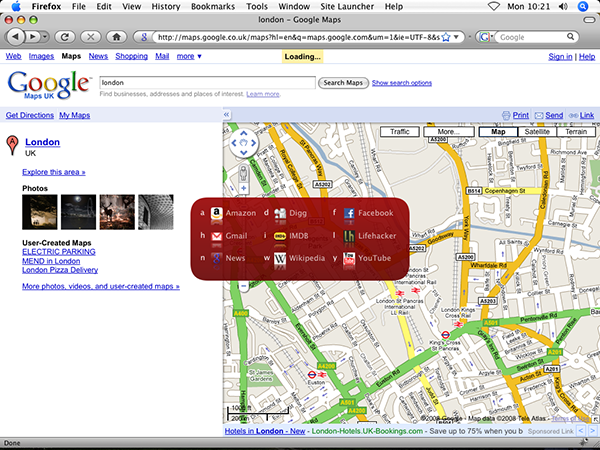Bookmark this page with the star icon
This screenshot has width=600, height=450.
[446, 37]
